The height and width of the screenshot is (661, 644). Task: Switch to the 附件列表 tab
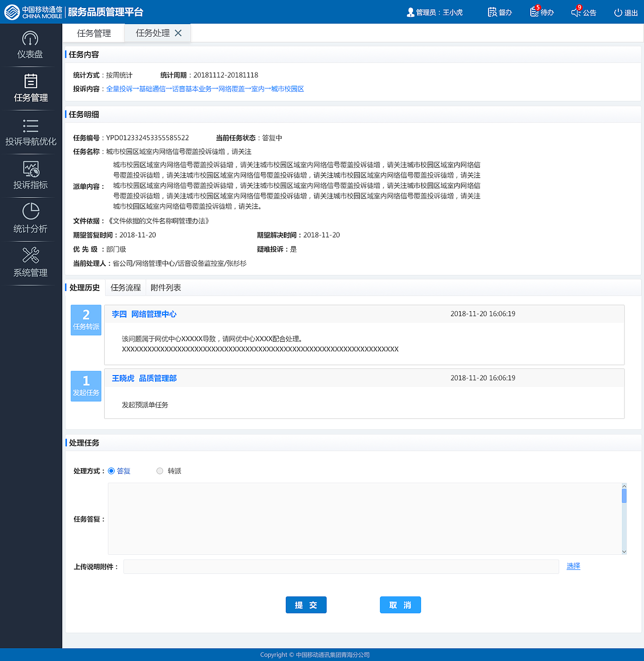click(166, 287)
